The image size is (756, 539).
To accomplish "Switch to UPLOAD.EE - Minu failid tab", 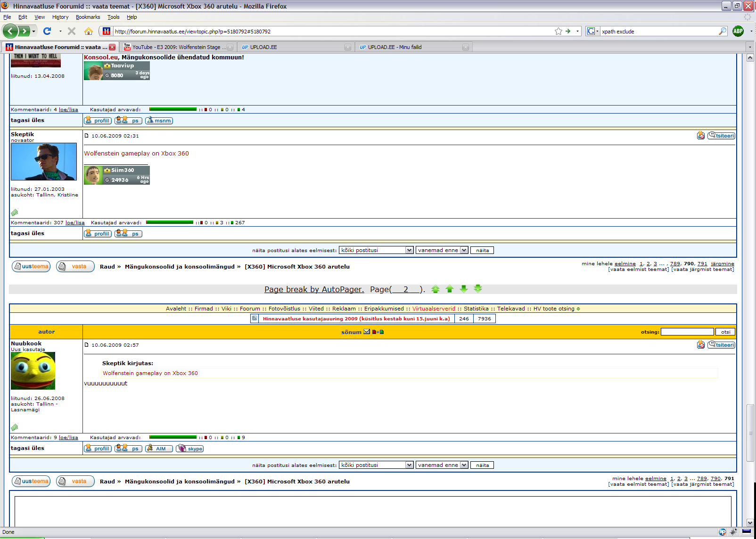I will click(x=414, y=47).
